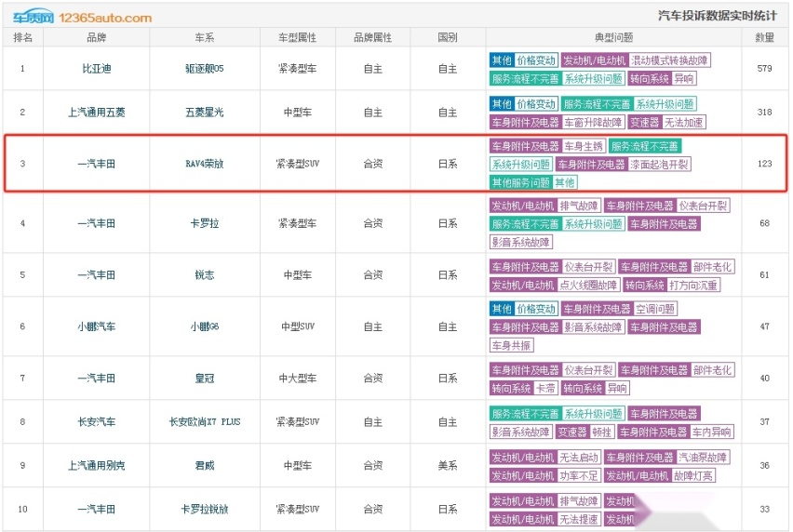The image size is (793, 532).
Task: Click the 车窗升降故障 issue tag
Action: tap(592, 122)
